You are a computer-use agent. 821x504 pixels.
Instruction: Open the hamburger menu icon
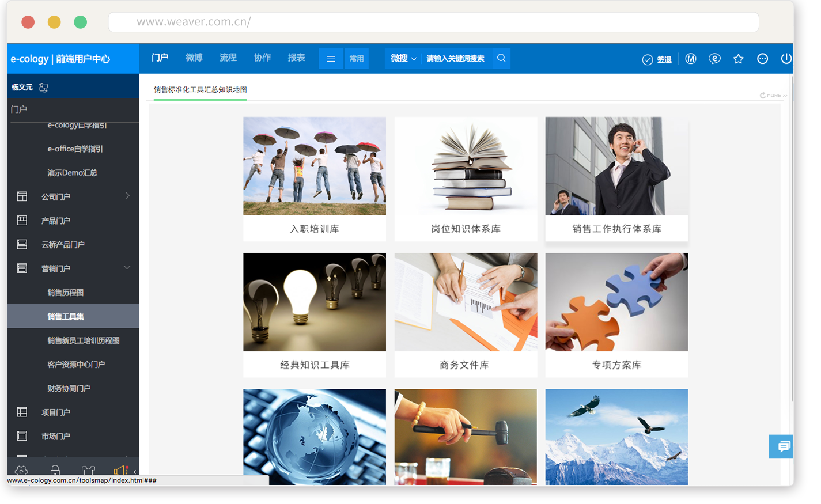click(x=331, y=59)
